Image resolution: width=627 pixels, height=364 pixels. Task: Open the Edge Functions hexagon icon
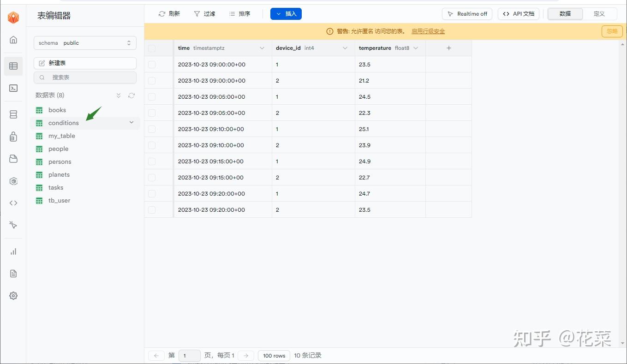point(13,181)
